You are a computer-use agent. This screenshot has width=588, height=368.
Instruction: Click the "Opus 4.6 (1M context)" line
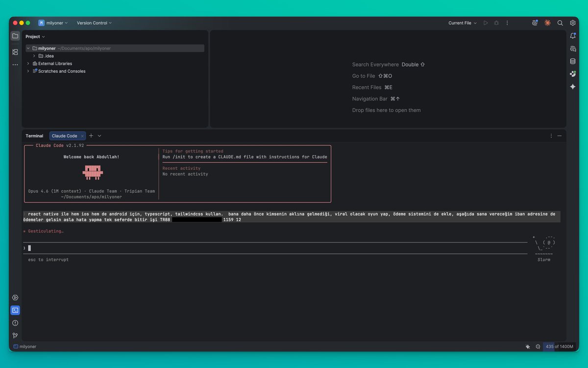click(92, 191)
